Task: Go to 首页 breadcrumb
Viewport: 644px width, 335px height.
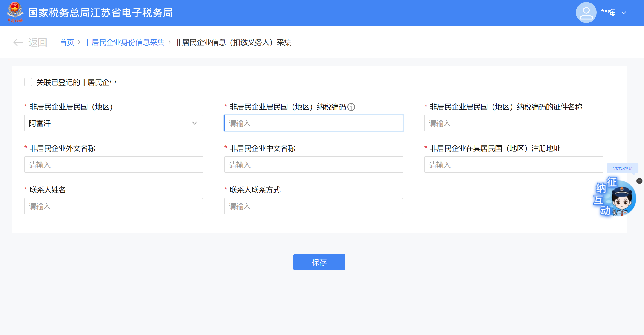Action: [67, 42]
